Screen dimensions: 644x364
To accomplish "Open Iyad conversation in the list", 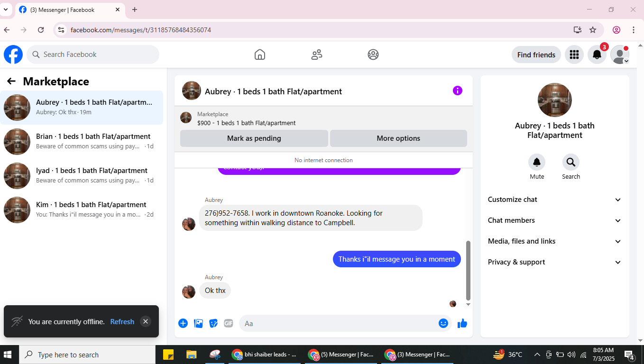I will [x=82, y=176].
